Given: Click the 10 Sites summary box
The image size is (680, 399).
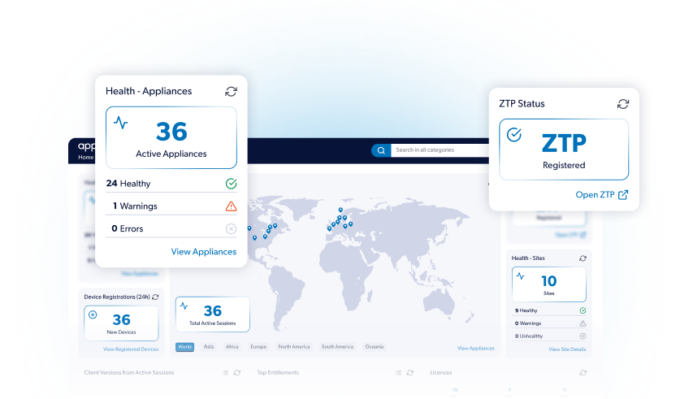Looking at the screenshot, I should (x=549, y=285).
